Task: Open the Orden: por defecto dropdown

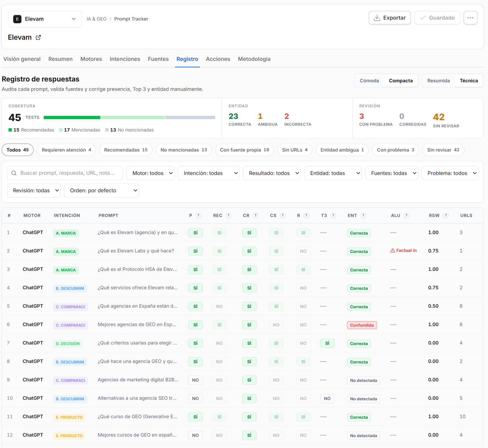Action: (101, 190)
